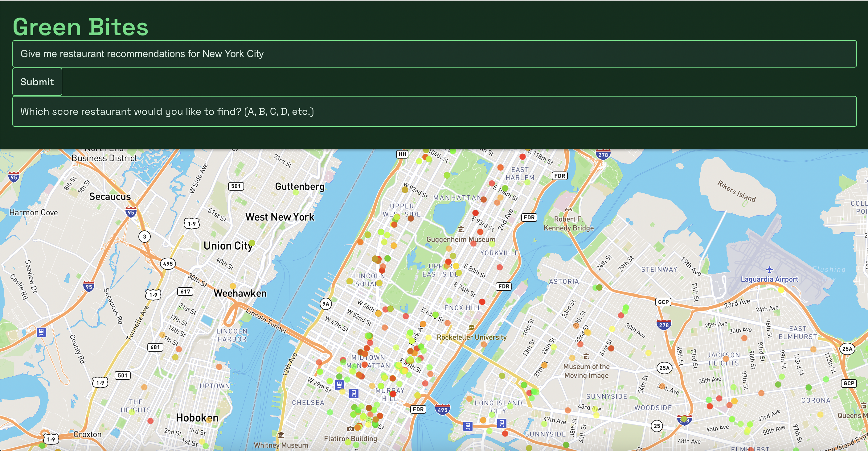The height and width of the screenshot is (451, 868).
Task: Click the Robert F. Kennedy Bridge landmark icon
Action: tap(568, 209)
